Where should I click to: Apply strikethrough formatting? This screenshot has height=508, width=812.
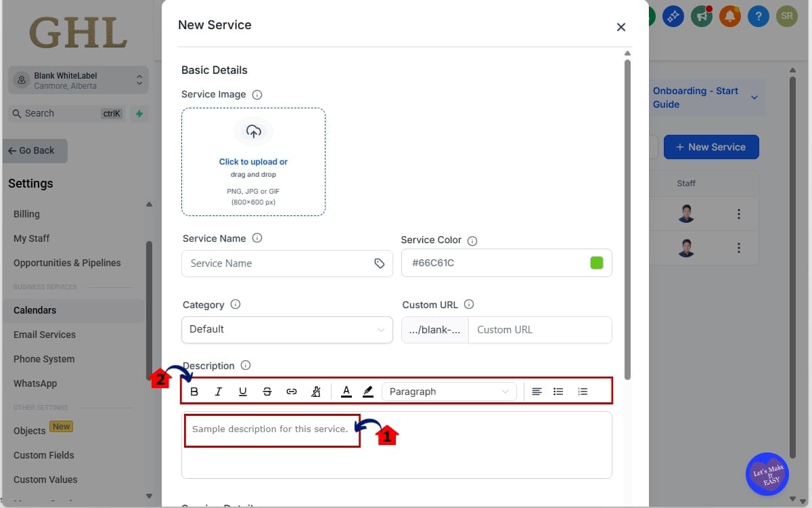pyautogui.click(x=267, y=391)
